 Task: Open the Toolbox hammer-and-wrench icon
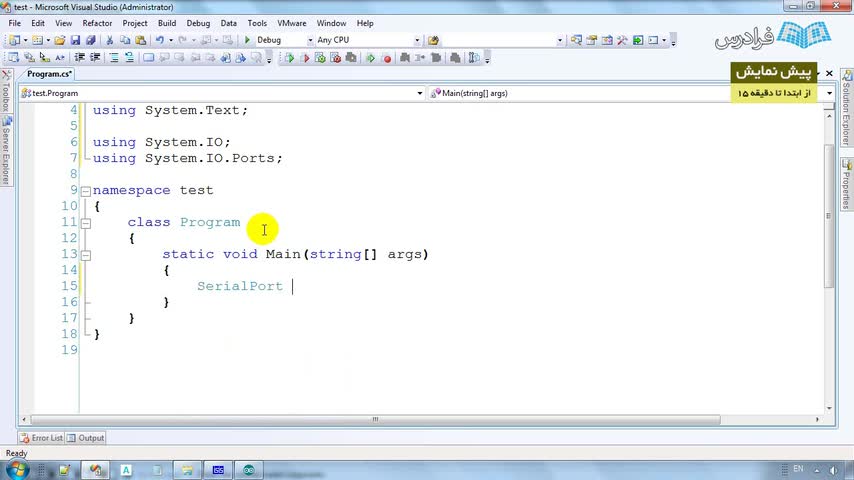(x=622, y=40)
